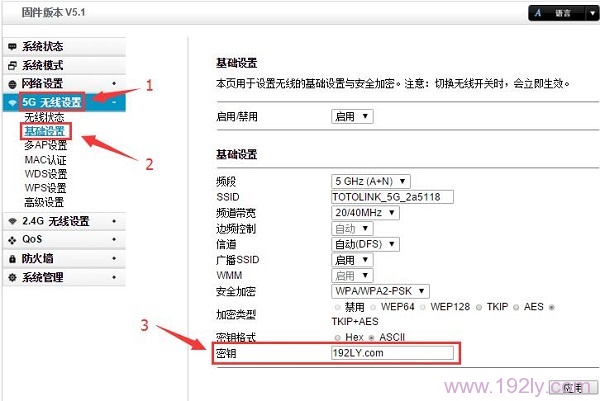Screen dimensions: 600x401
Task: Click the 系统状态 monitor icon
Action: [x=12, y=47]
